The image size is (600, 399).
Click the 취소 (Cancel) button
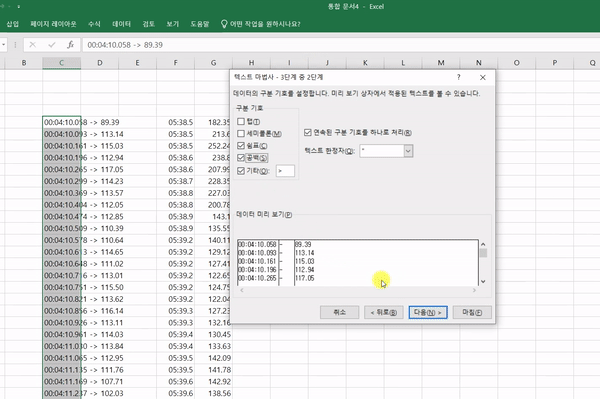coord(339,312)
